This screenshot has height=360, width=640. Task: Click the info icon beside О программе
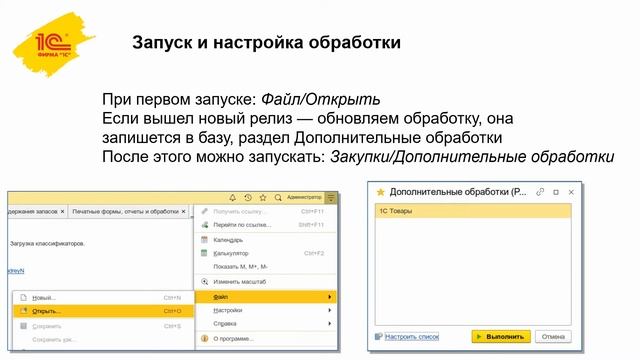204,339
